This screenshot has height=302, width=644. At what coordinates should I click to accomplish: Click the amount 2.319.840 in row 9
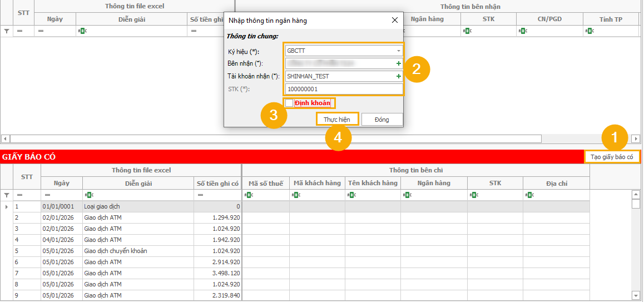pyautogui.click(x=217, y=295)
